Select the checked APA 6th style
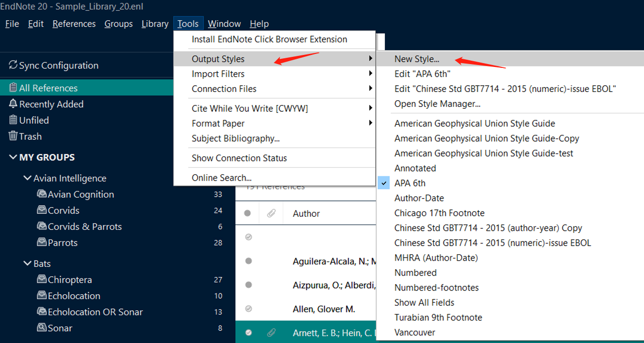This screenshot has width=644, height=343. (410, 183)
